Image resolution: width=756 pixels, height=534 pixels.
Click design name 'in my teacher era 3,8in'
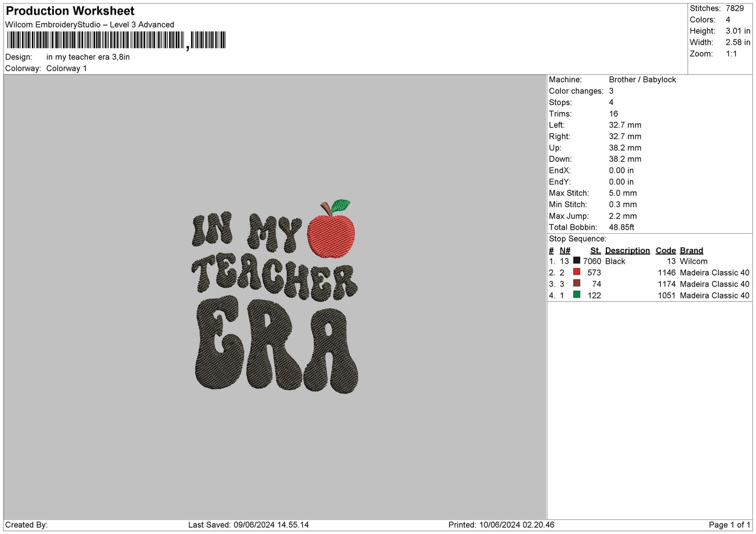[88, 57]
